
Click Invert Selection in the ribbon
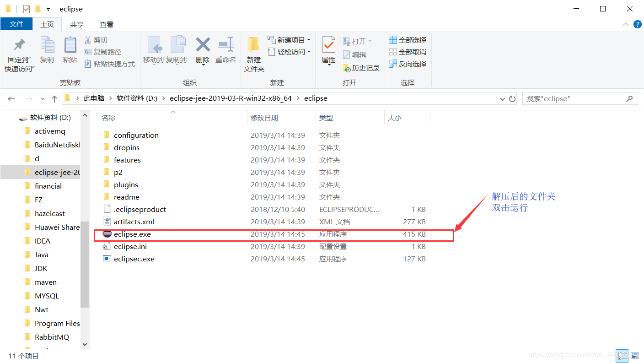pyautogui.click(x=408, y=64)
